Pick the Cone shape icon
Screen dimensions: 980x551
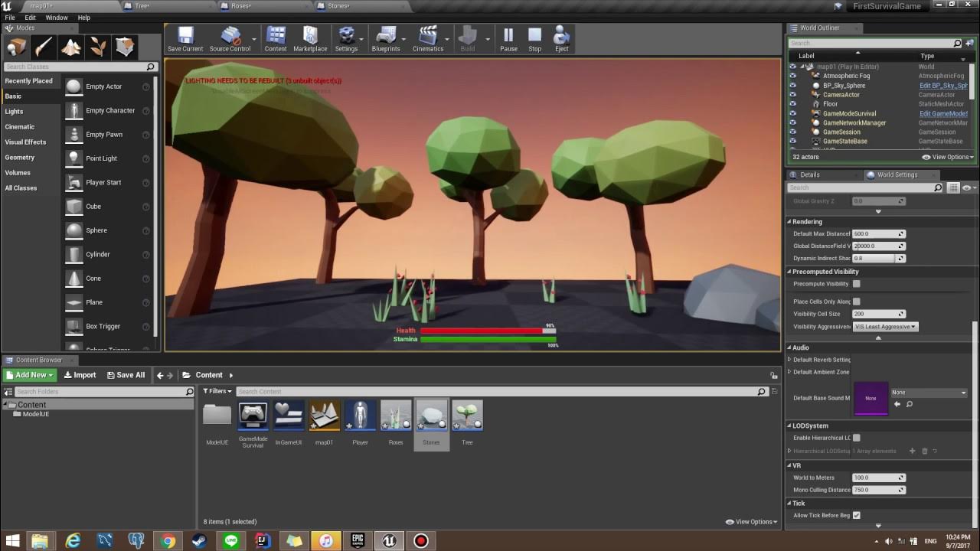(x=73, y=278)
